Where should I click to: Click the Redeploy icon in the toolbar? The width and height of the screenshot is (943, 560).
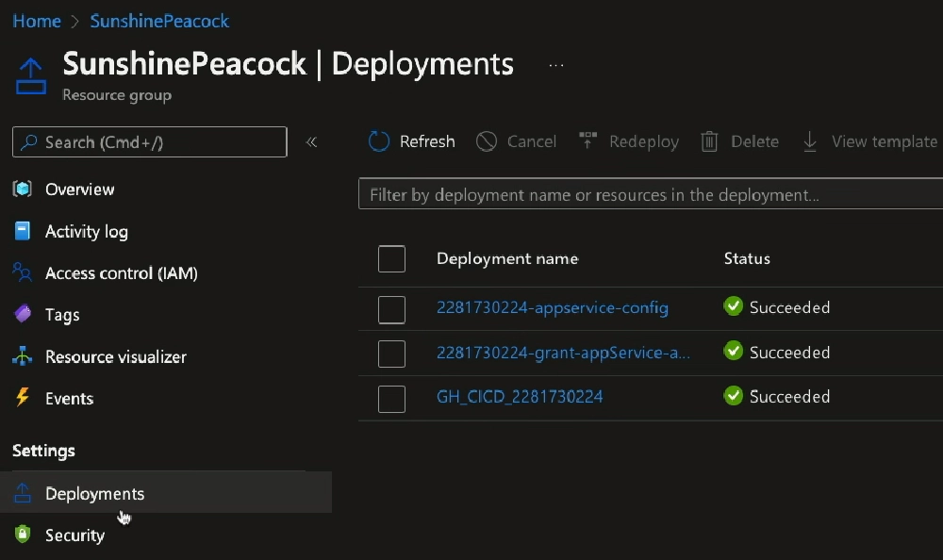pyautogui.click(x=587, y=140)
